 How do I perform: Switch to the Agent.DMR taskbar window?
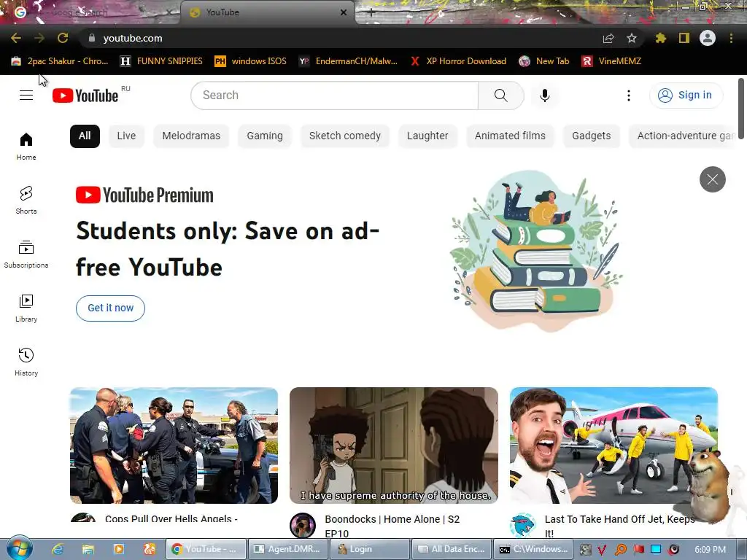pos(287,549)
